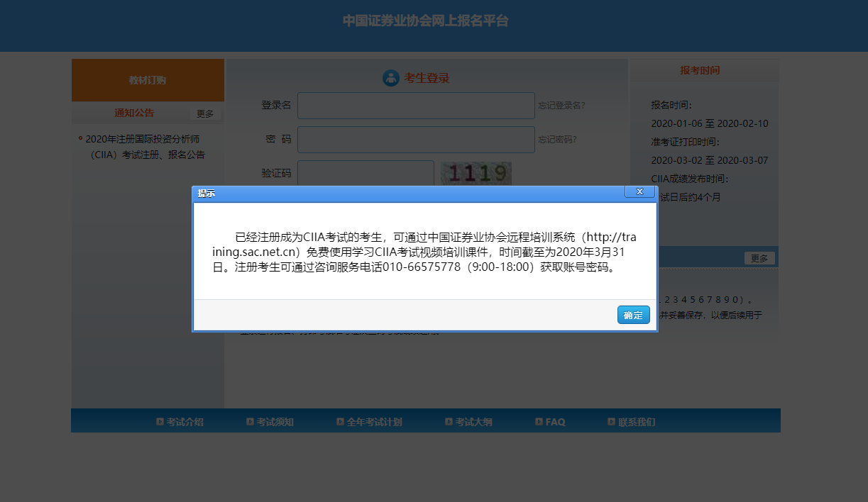Click the person icon beside 考生登录 heading
Viewport: 868px width, 502px height.
click(x=391, y=78)
